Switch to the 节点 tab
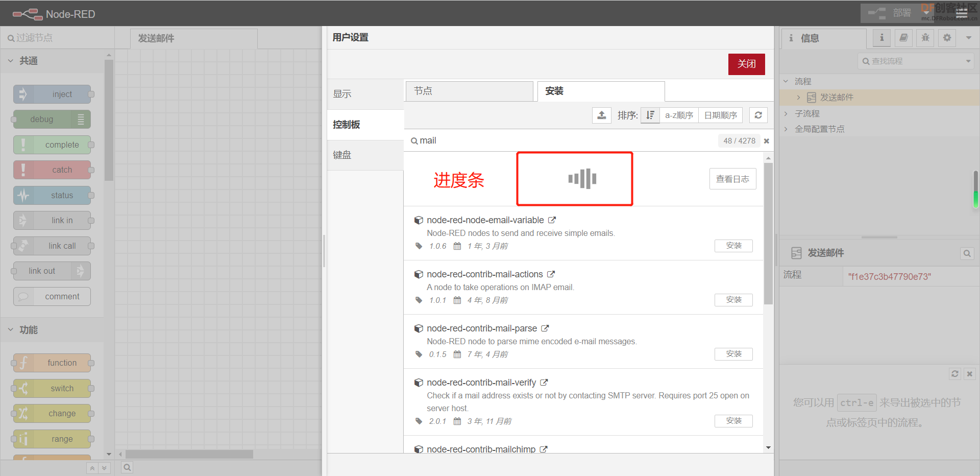The image size is (980, 476). [470, 91]
